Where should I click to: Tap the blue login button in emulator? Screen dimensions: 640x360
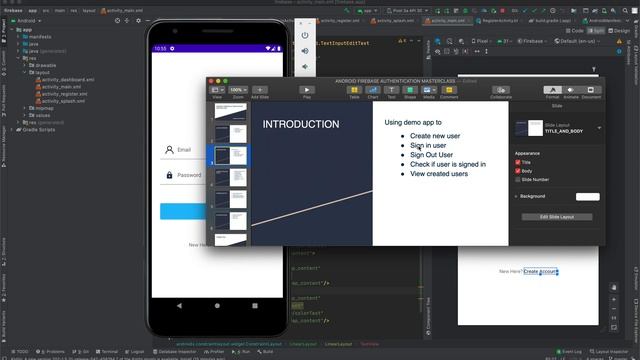(x=183, y=211)
